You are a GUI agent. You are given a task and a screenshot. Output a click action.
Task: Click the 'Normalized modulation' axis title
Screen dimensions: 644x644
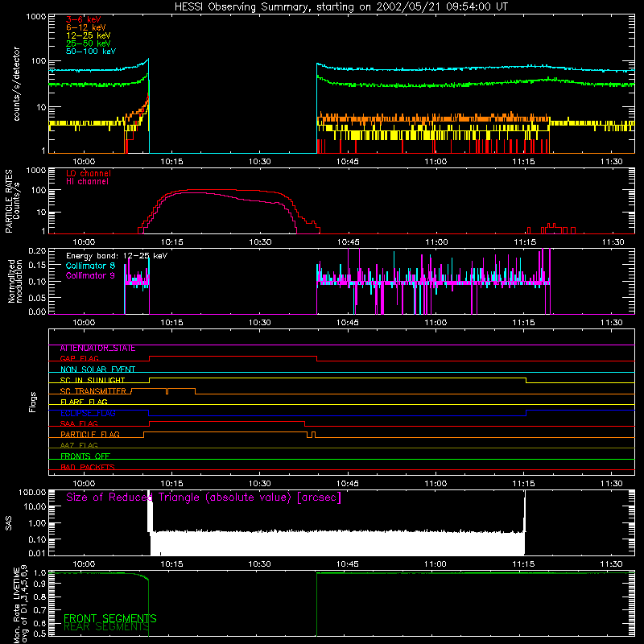(x=14, y=281)
